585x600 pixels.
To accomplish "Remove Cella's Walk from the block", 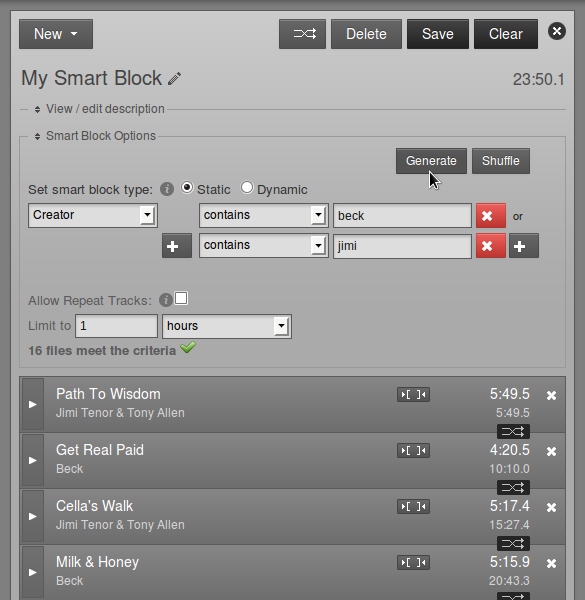I will click(551, 507).
